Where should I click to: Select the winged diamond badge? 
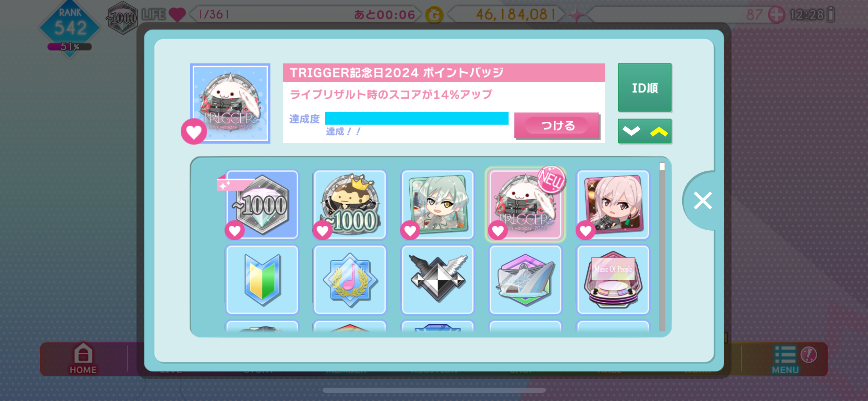pos(437,280)
